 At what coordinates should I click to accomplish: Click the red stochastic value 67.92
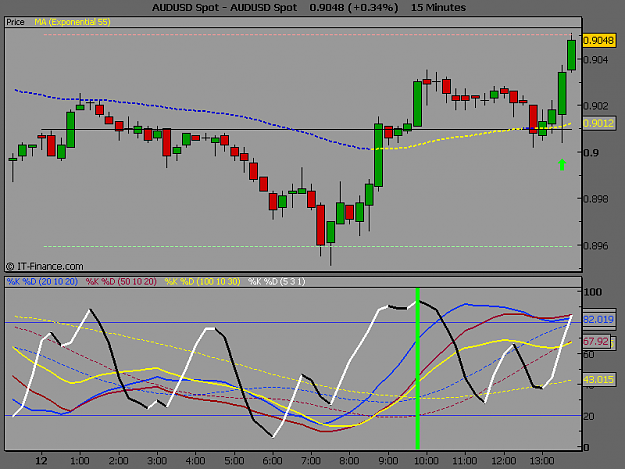(x=596, y=341)
